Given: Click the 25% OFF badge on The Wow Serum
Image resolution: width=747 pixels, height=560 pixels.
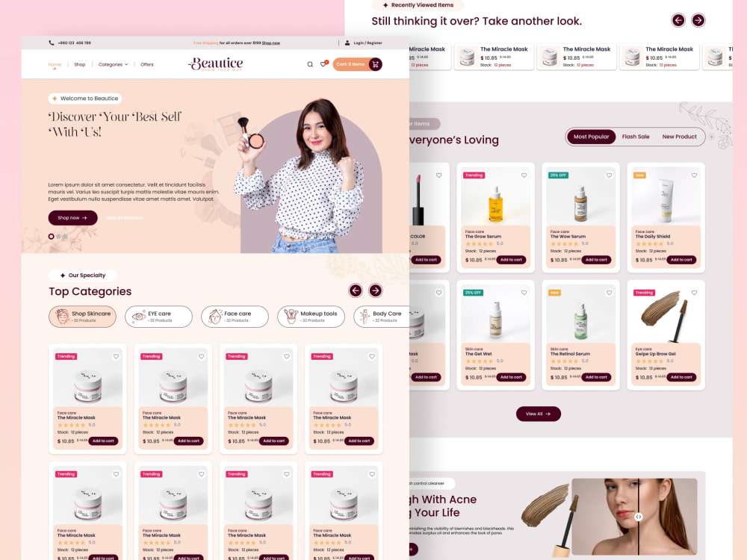Looking at the screenshot, I should (x=558, y=175).
